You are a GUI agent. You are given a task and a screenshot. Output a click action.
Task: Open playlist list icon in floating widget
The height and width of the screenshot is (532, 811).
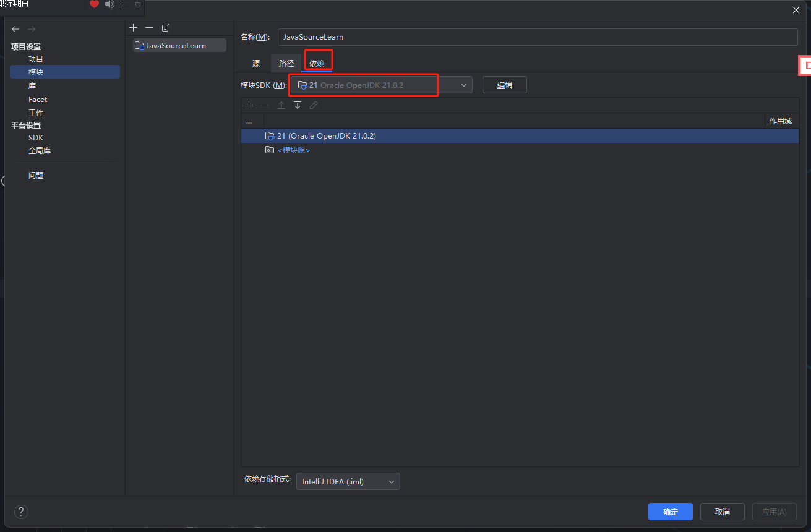[125, 4]
